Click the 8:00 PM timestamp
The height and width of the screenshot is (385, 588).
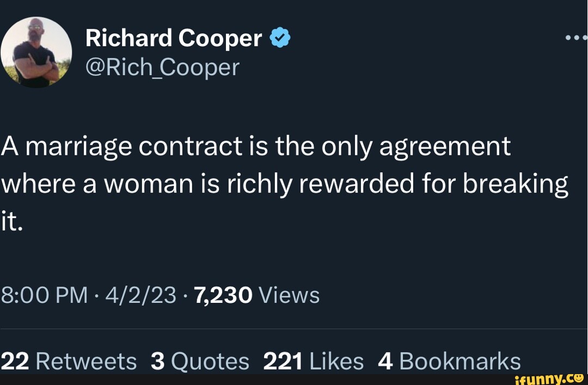pos(44,296)
